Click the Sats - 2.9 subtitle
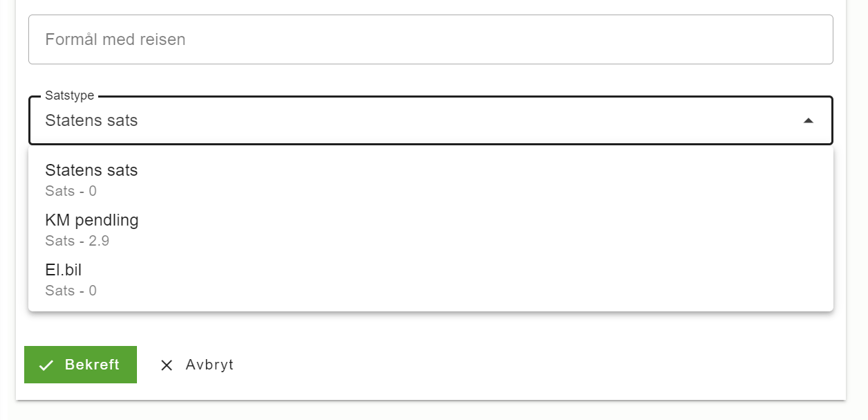Screen dimensions: 868x420 pos(77,241)
